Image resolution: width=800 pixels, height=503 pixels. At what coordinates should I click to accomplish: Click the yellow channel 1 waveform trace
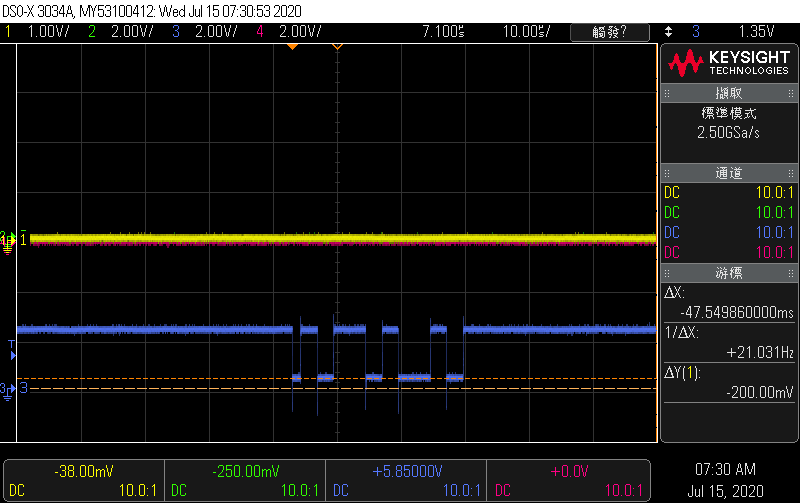click(x=343, y=239)
